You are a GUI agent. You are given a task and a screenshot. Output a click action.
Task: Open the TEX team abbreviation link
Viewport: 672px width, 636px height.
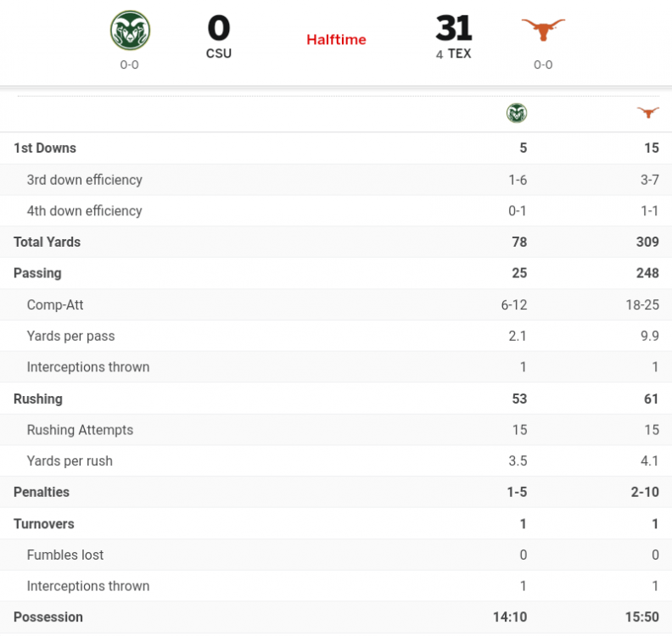(x=459, y=54)
